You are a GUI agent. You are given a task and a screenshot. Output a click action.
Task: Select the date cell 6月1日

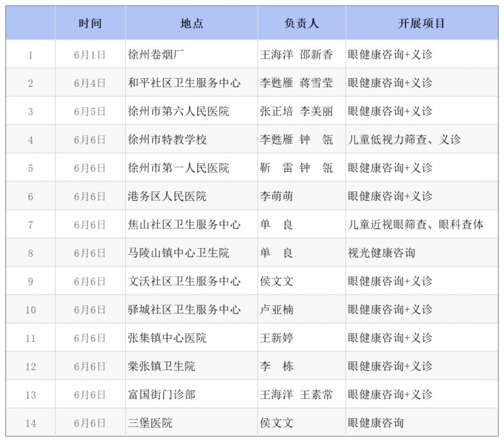[x=90, y=55]
